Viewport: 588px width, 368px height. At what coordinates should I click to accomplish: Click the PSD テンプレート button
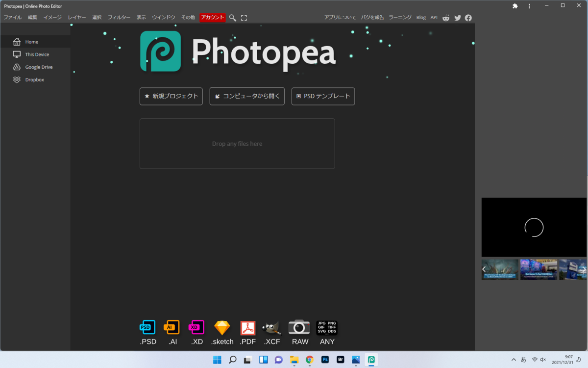click(x=323, y=96)
